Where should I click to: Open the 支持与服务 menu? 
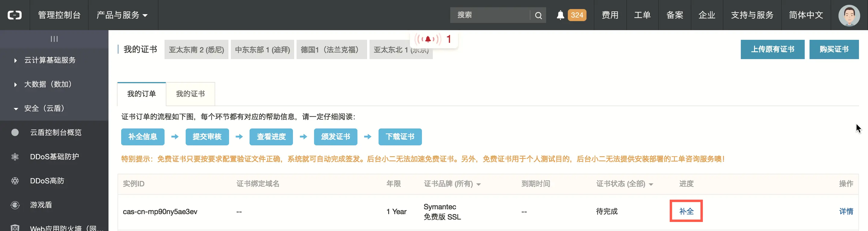[752, 15]
